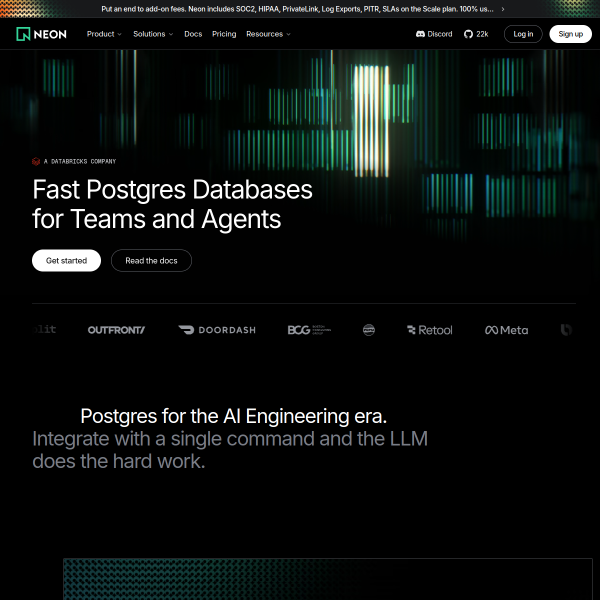Image resolution: width=600 pixels, height=600 pixels.
Task: Expand the Resources menu
Action: pos(268,34)
